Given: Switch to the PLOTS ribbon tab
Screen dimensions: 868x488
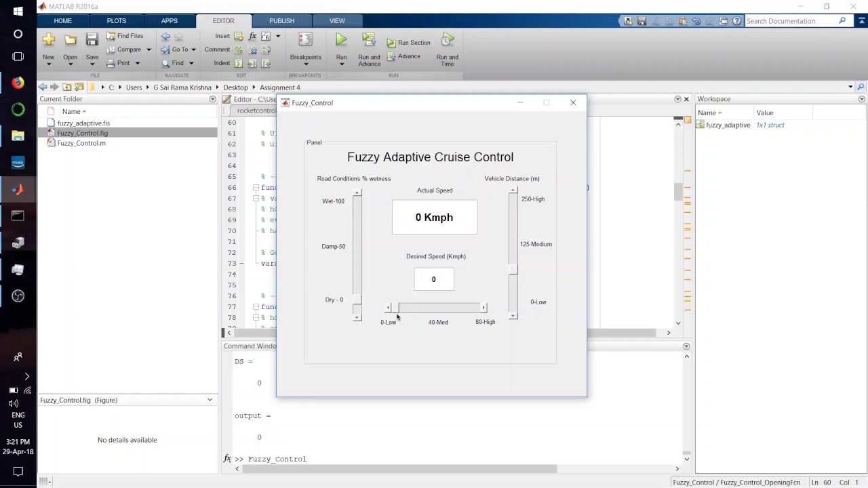Looking at the screenshot, I should (116, 21).
